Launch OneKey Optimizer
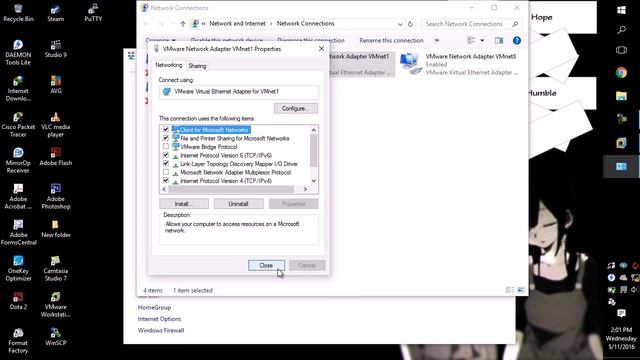The height and width of the screenshot is (360, 640). [x=18, y=269]
